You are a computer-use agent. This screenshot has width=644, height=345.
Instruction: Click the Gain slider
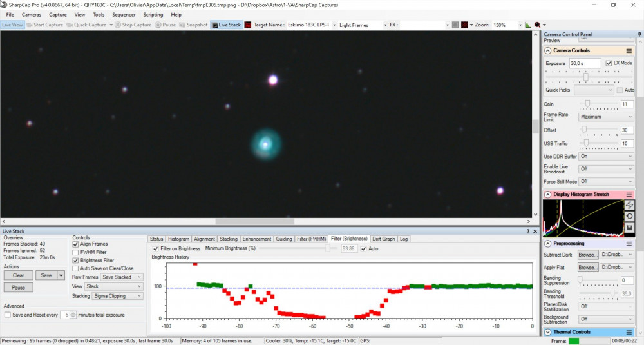click(598, 104)
